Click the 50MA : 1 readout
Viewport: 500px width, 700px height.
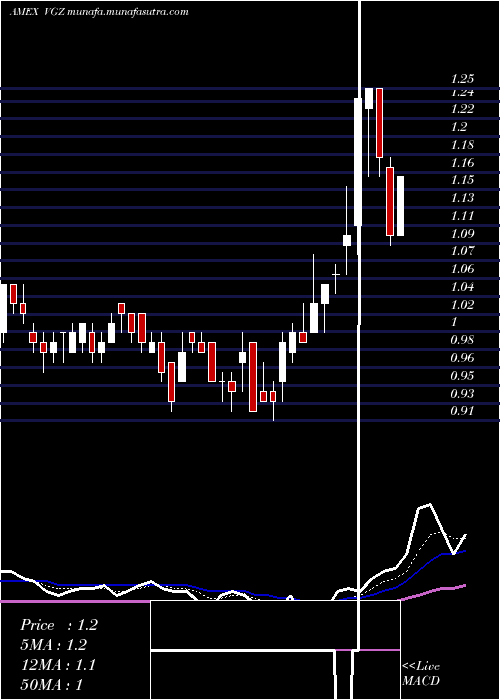click(x=51, y=684)
